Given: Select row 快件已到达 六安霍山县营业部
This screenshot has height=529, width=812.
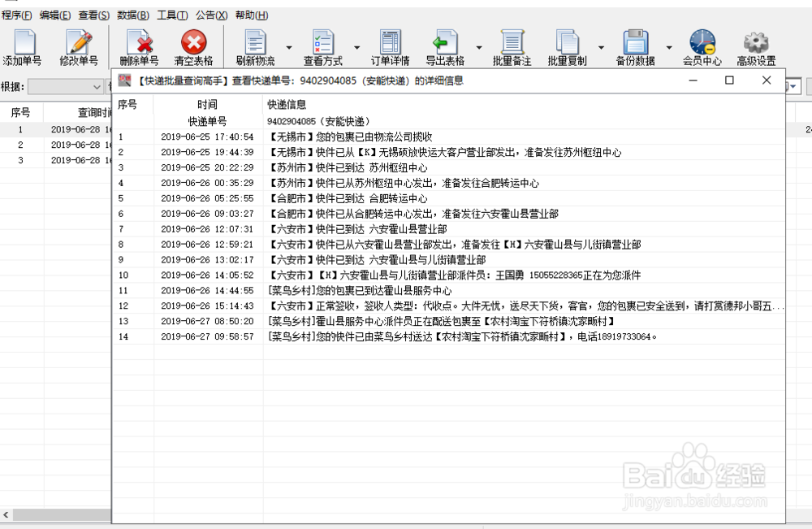Looking at the screenshot, I should point(448,229).
